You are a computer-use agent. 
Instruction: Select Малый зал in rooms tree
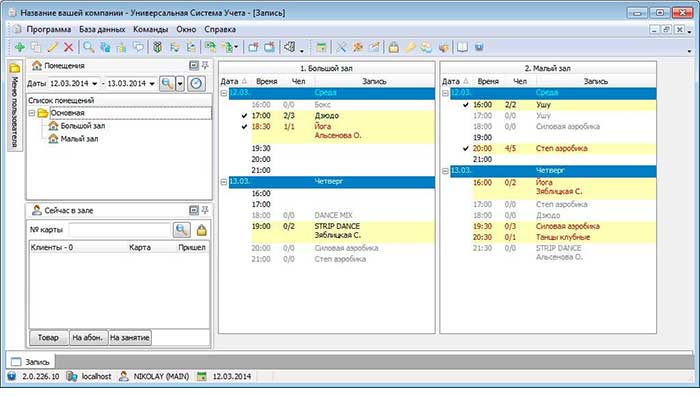[x=79, y=139]
